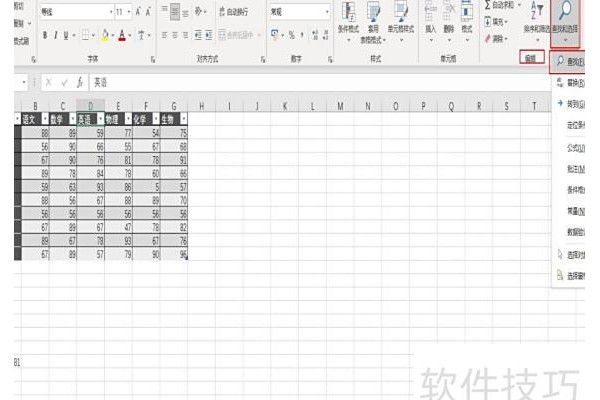The height and width of the screenshot is (400, 600).
Task: Apply accounting number format
Action: (x=275, y=35)
